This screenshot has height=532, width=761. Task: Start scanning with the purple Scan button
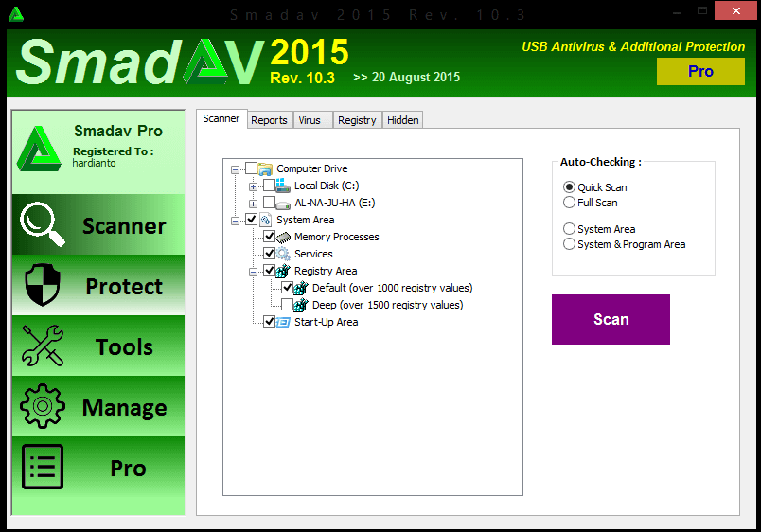point(611,319)
